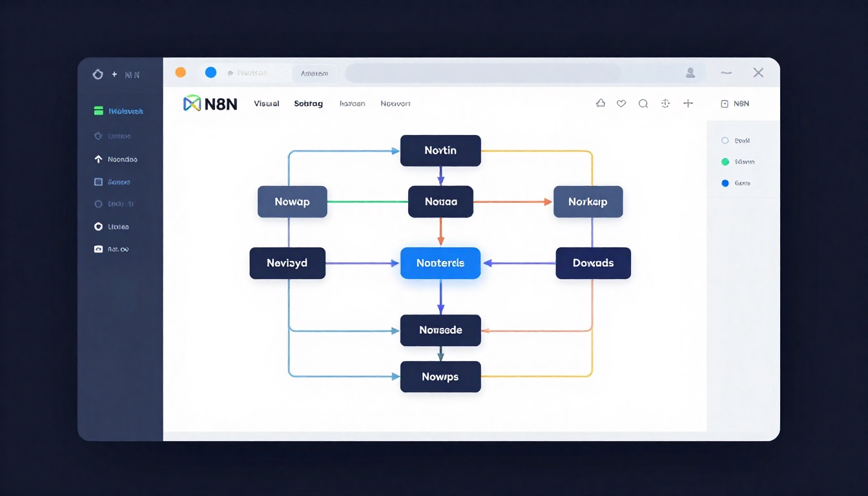Open search with the magnifier icon
Screen dimensions: 868x496
click(x=643, y=103)
